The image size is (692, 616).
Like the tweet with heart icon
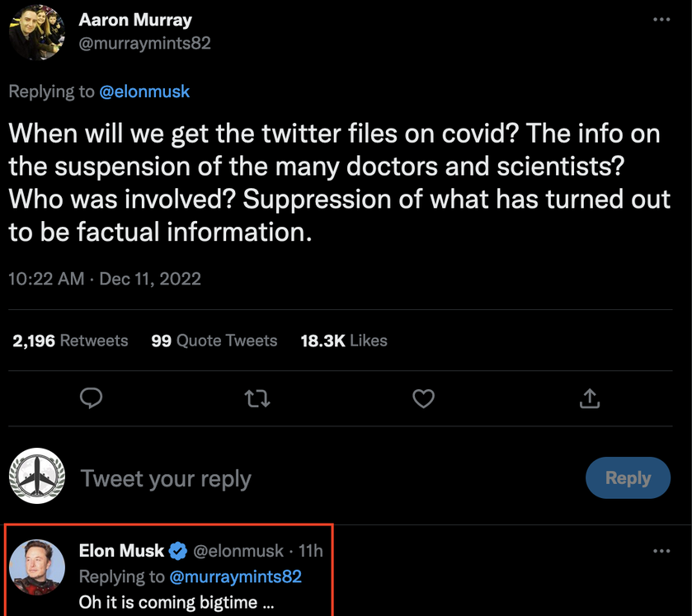(x=423, y=398)
